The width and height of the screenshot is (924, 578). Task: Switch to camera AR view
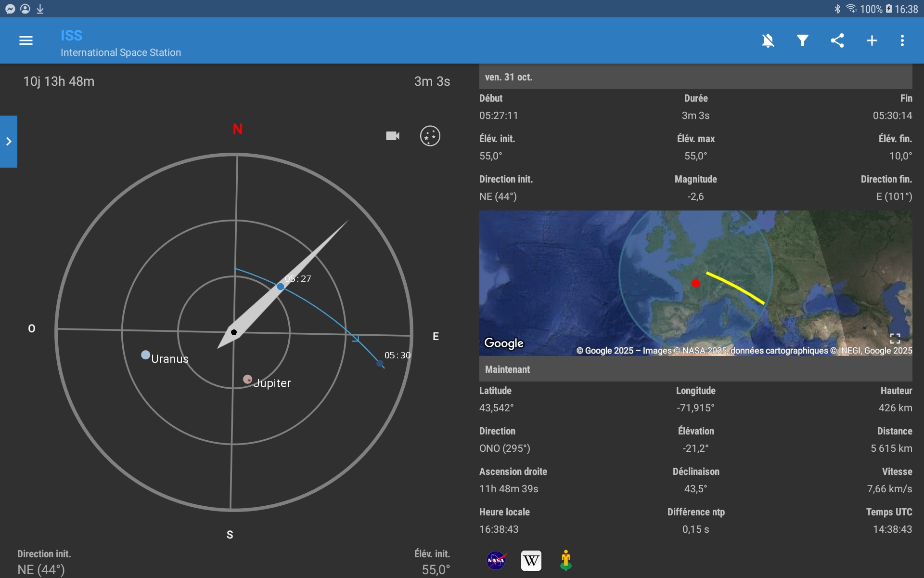click(x=393, y=136)
